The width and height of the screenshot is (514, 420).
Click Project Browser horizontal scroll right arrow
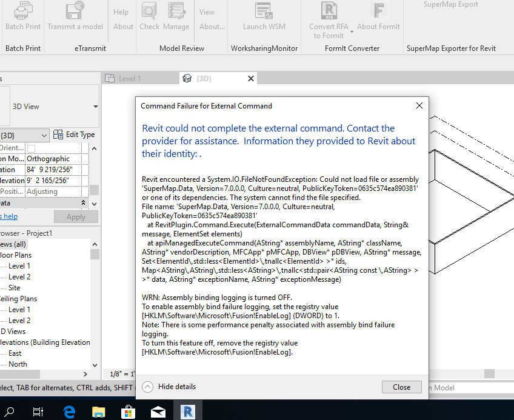click(85, 374)
